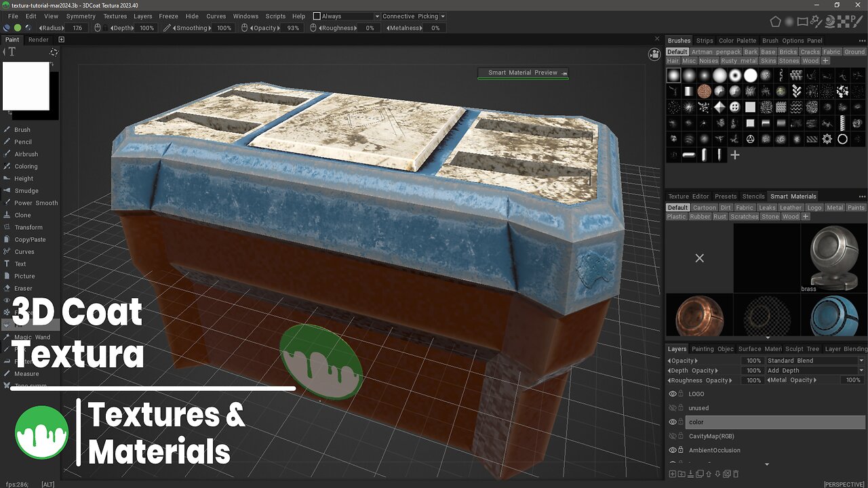Open the Symmetry menu
This screenshot has height=488, width=868.
coord(81,16)
